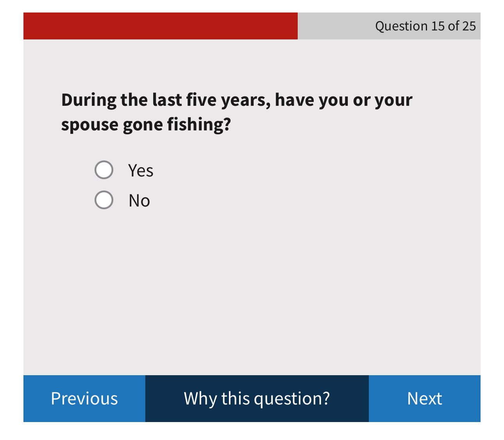This screenshot has width=504, height=440.
Task: Select the Yes radio button
Action: click(x=104, y=170)
